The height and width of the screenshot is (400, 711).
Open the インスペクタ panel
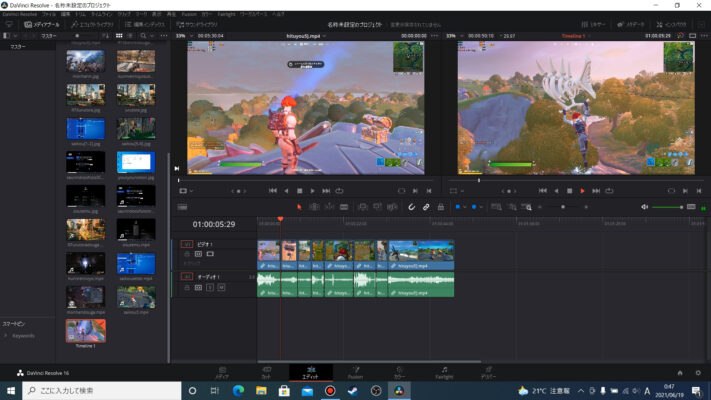point(672,24)
